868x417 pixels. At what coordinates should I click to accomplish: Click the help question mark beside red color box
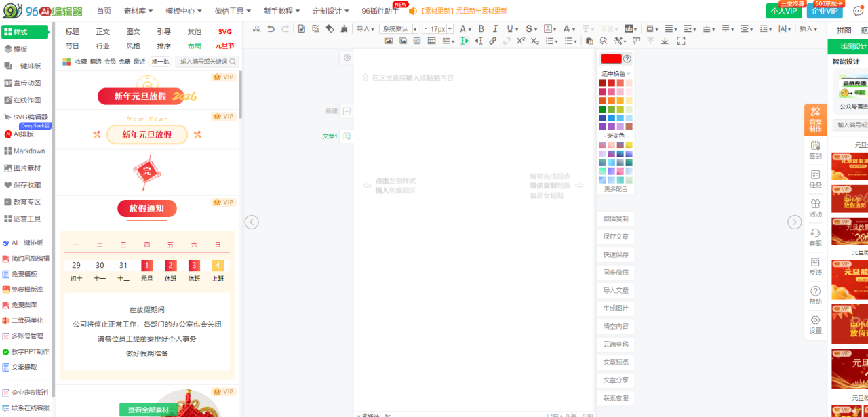(627, 59)
